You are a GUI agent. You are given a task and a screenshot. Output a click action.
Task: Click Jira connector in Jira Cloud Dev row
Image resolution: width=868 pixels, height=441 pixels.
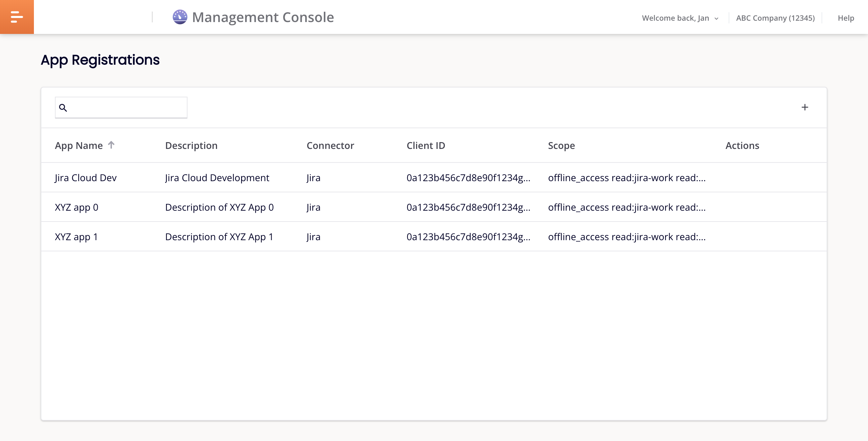click(313, 178)
